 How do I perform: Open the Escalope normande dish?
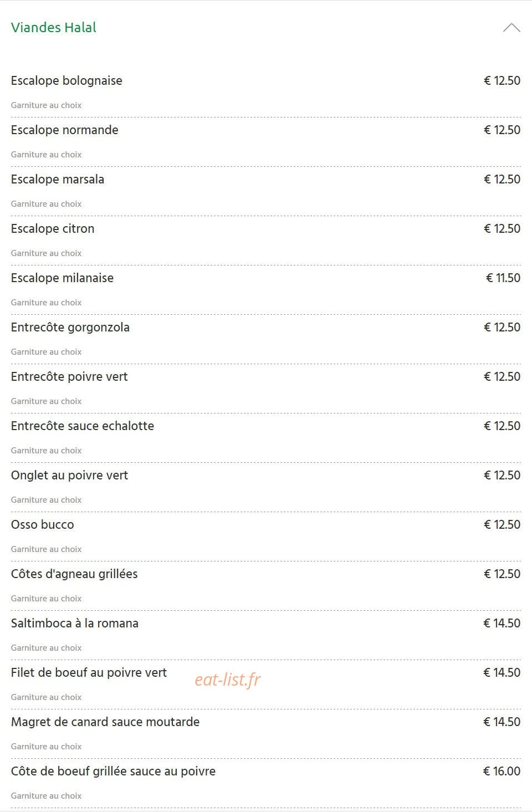64,130
